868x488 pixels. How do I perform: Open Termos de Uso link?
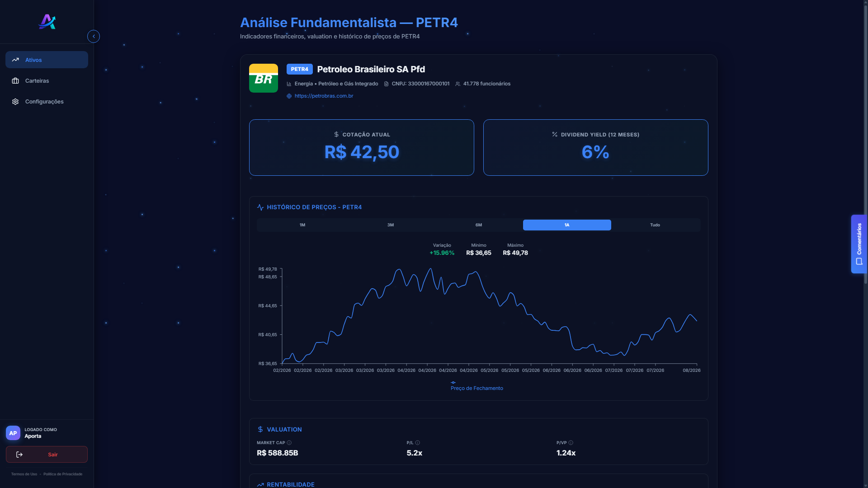pos(24,474)
